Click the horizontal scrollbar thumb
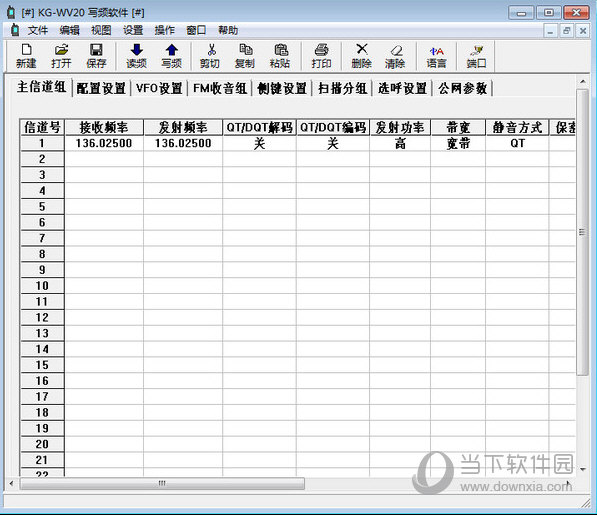The image size is (597, 516). tap(162, 483)
